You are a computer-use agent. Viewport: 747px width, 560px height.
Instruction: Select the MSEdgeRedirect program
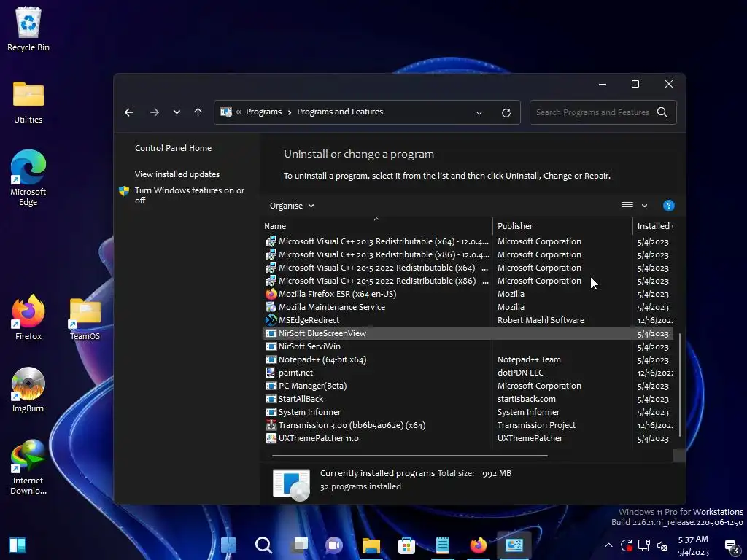pos(309,321)
